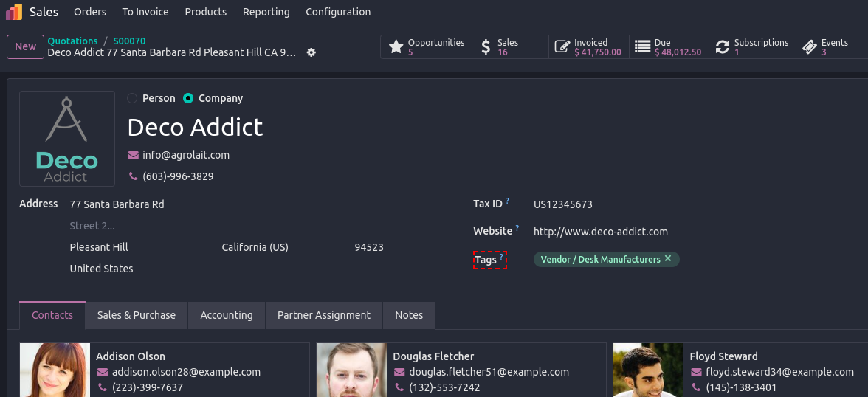
Task: Open the gear actions menu icon
Action: pos(311,52)
